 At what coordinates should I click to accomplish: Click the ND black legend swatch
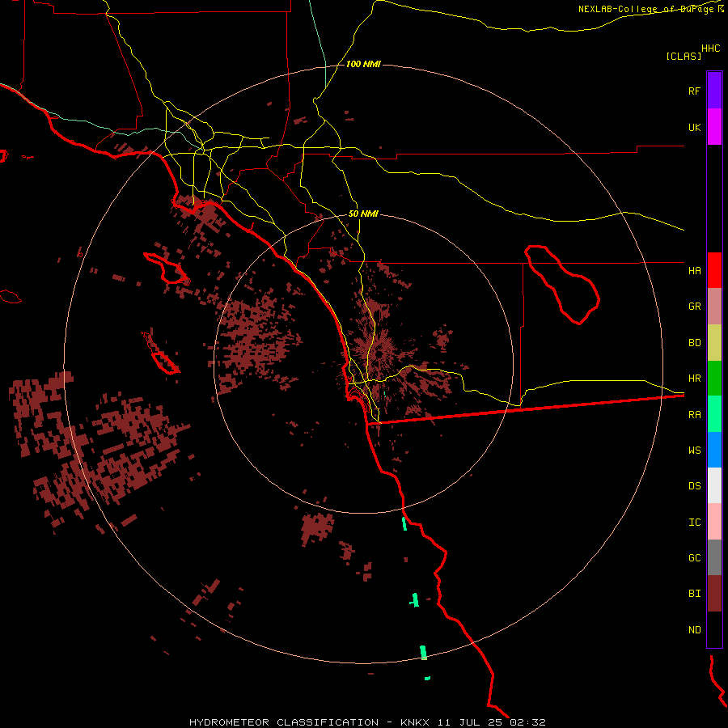point(714,629)
